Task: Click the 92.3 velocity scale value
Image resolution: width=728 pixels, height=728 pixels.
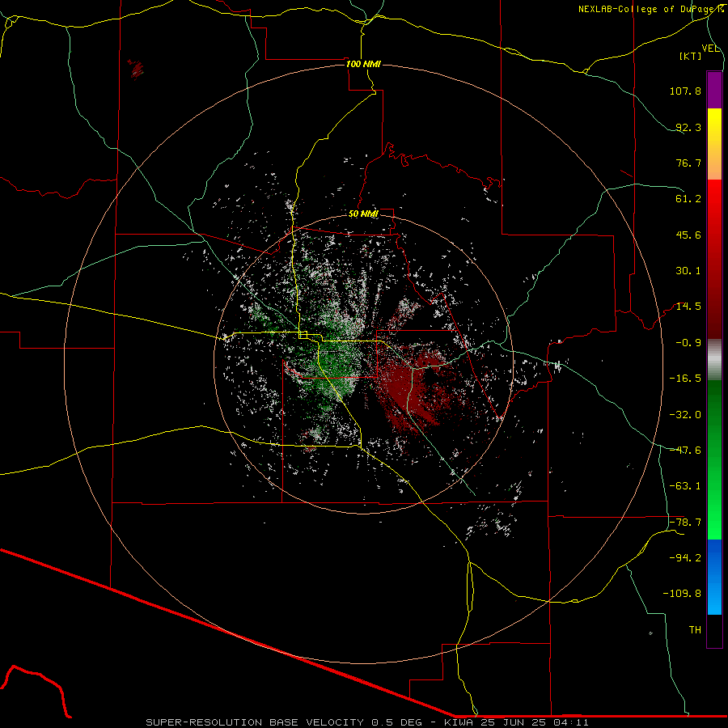Action: pos(688,127)
